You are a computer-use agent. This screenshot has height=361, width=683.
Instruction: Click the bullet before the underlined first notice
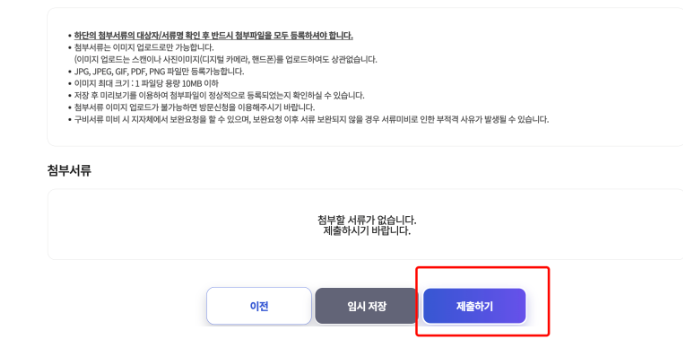[x=70, y=36]
